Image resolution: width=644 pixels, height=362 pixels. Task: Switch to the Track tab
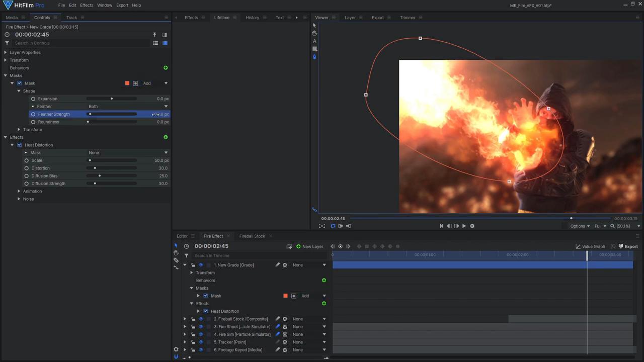[71, 18]
